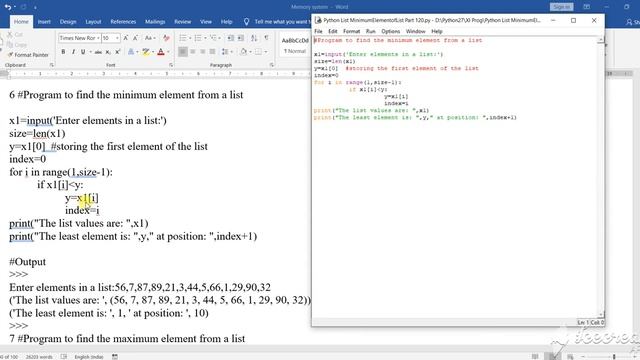The width and height of the screenshot is (640, 360).
Task: Toggle Align Right
Action: pos(202,52)
